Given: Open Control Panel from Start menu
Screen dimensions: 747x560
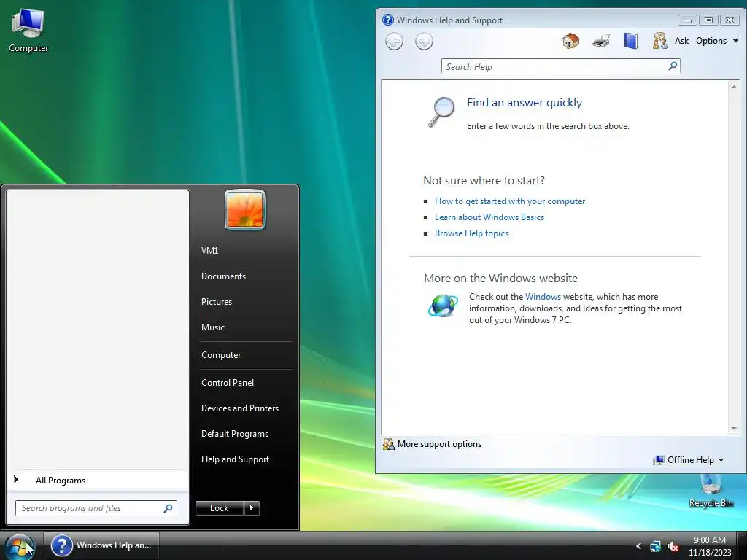Looking at the screenshot, I should click(228, 383).
